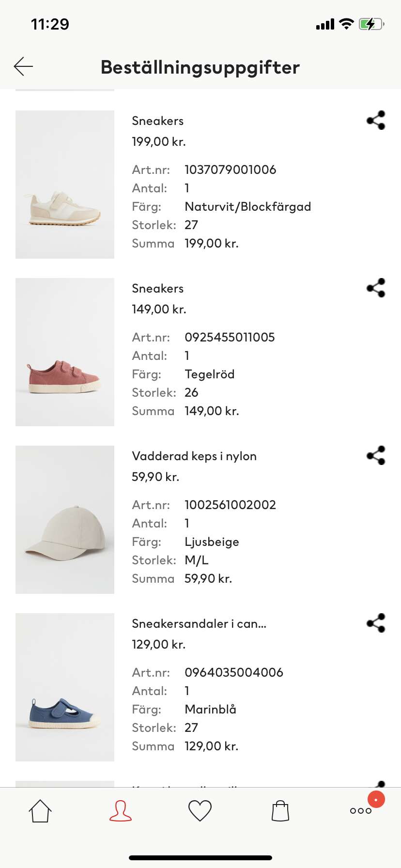This screenshot has width=401, height=868.
Task: Share the Vadderad keps i nylon item
Action: (x=376, y=455)
